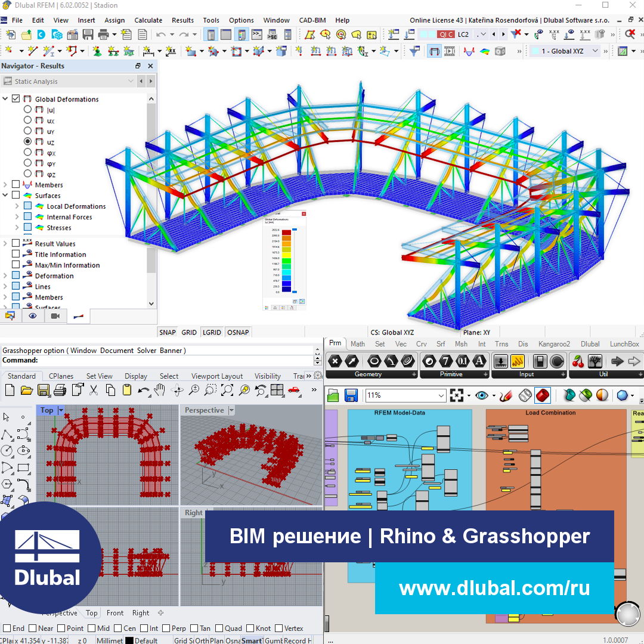Switch to the Kangaroo2 tab in Grasshopper
The height and width of the screenshot is (644, 644).
point(553,344)
